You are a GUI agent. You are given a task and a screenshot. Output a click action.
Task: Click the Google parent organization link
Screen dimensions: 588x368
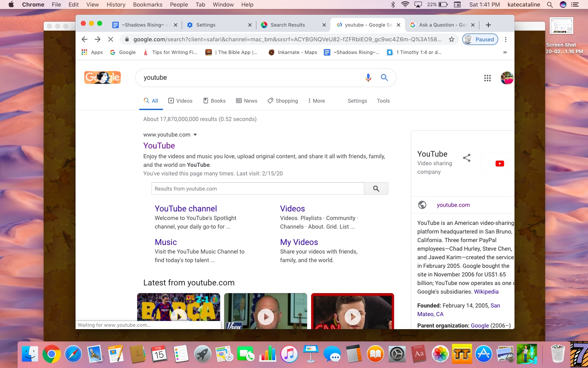[x=480, y=325]
